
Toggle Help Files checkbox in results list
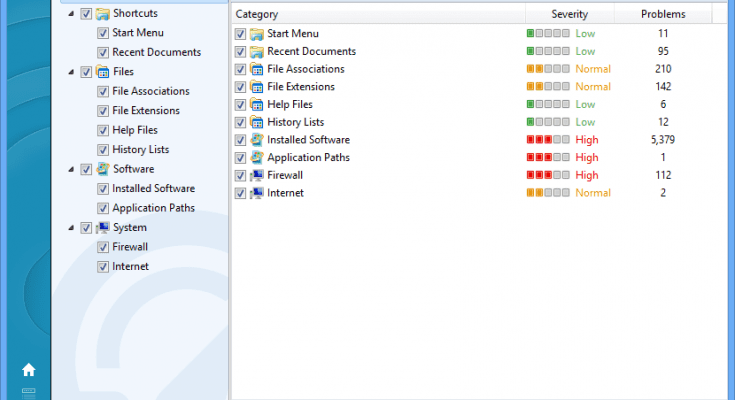240,105
